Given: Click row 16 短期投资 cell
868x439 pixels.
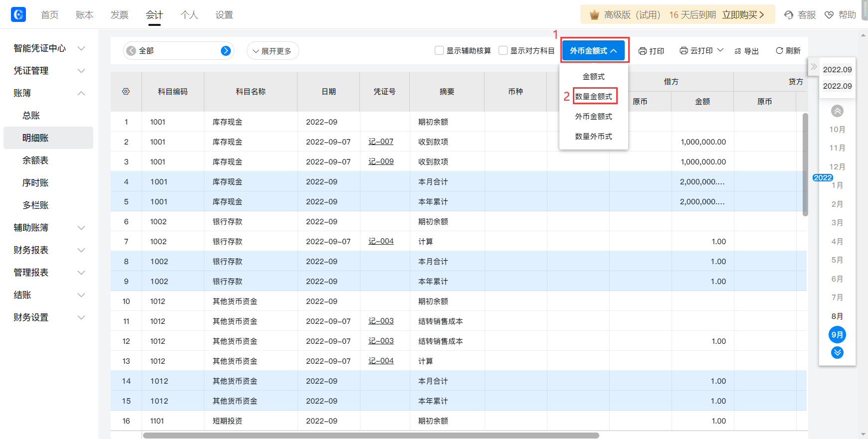Looking at the screenshot, I should (x=251, y=421).
